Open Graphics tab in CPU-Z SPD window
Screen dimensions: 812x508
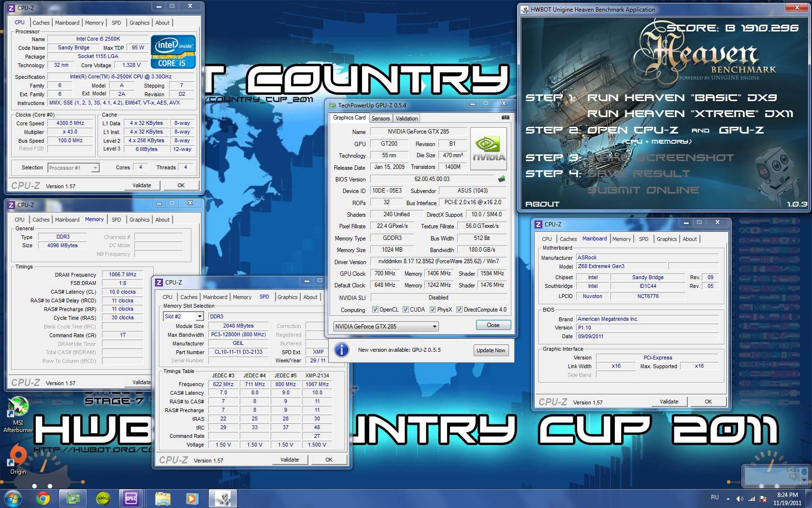pos(288,297)
